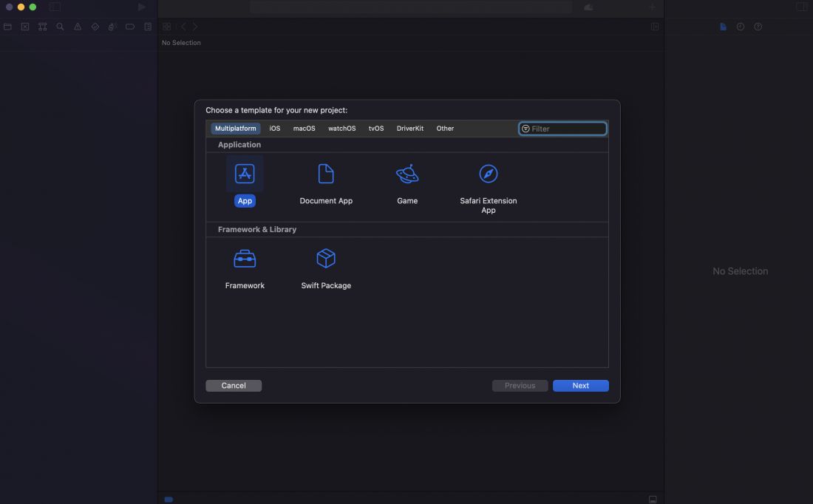
Task: Click the Framework & Library section header
Action: pos(257,229)
